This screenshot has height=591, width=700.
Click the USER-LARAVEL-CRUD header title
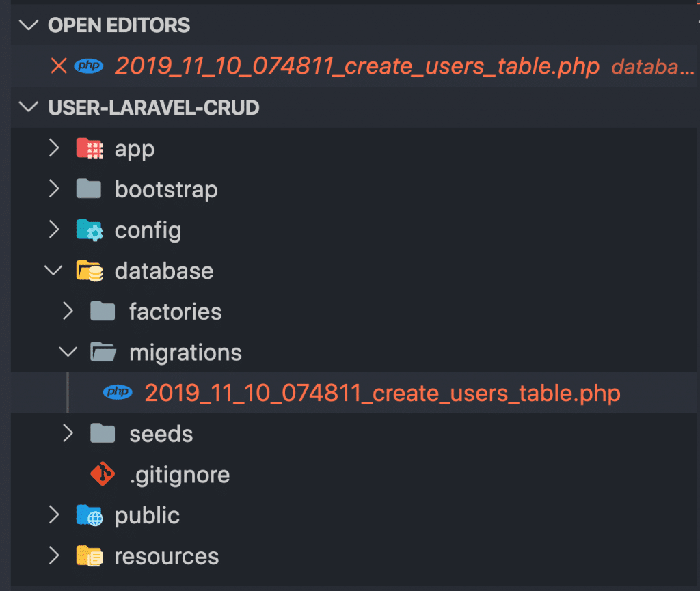(x=154, y=107)
